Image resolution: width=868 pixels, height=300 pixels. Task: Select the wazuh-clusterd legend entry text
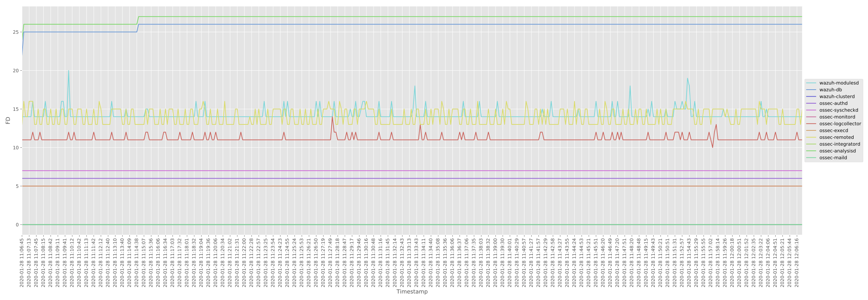click(x=837, y=96)
